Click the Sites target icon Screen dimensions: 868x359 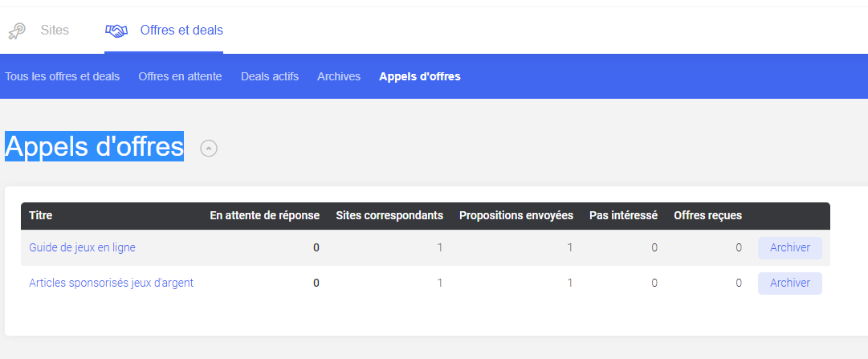(x=17, y=31)
